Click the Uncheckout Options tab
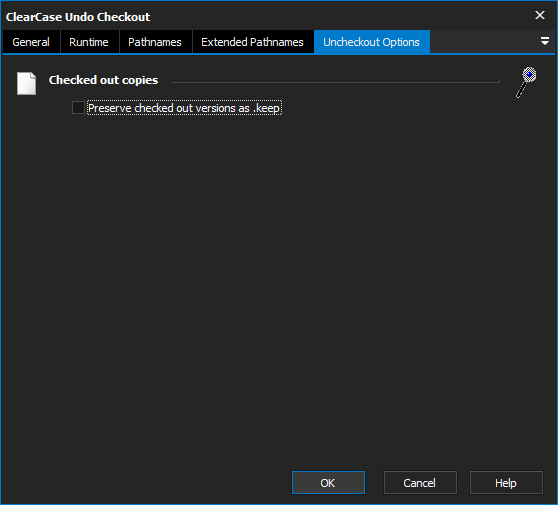The image size is (558, 505). tap(372, 42)
